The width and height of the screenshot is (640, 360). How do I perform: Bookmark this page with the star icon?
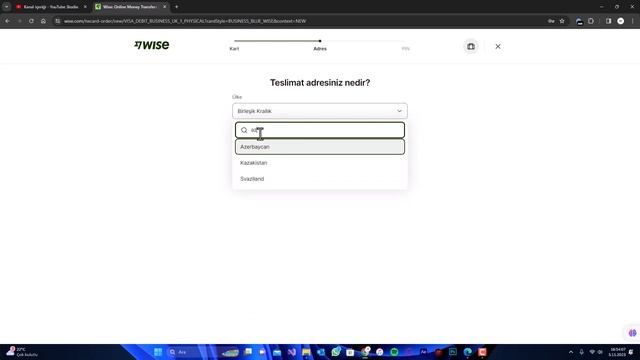(x=562, y=21)
